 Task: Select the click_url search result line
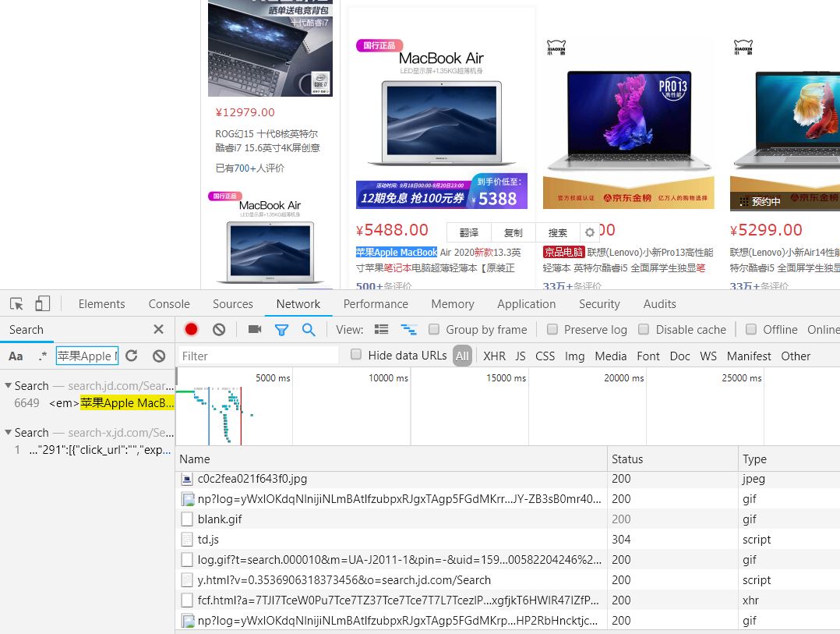click(x=87, y=450)
